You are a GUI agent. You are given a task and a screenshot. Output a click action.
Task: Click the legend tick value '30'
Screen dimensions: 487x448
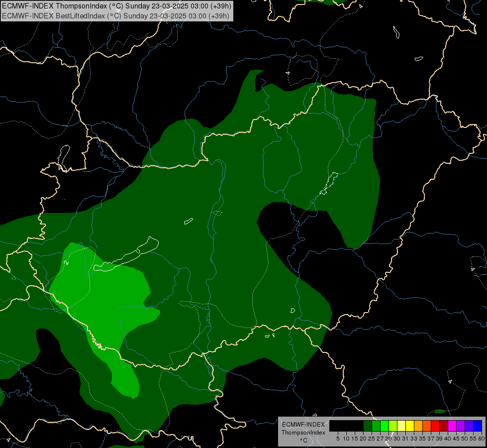[x=397, y=439]
